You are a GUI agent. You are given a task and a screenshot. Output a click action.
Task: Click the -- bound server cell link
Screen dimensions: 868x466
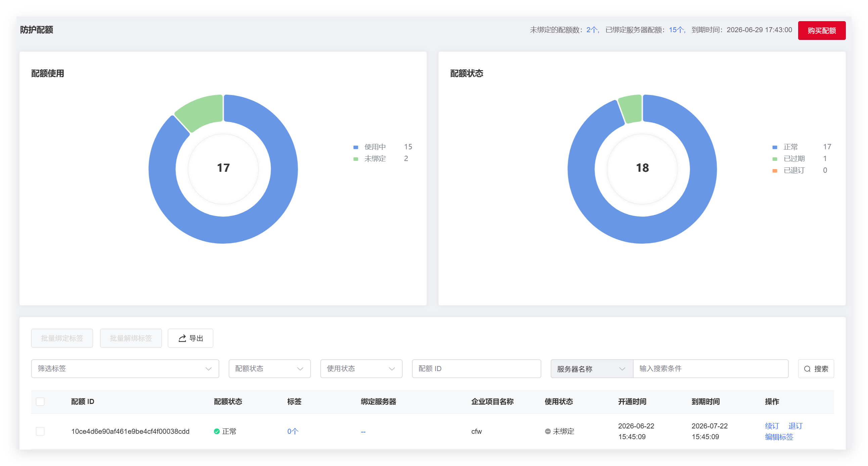point(363,432)
